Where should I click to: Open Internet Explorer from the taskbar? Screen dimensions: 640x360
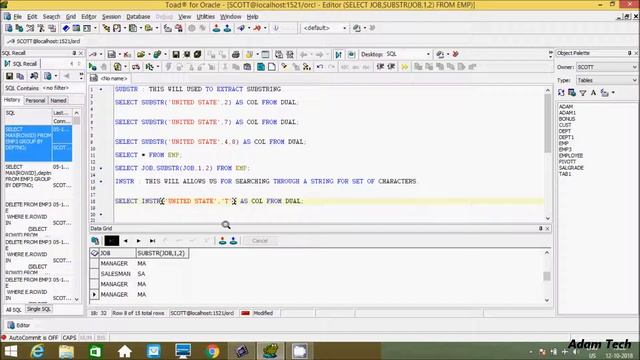[x=38, y=351]
